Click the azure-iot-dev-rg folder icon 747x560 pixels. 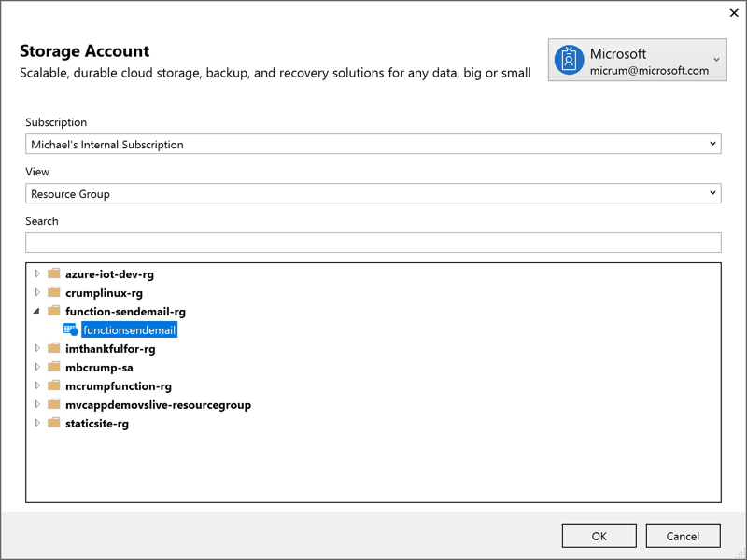click(54, 273)
